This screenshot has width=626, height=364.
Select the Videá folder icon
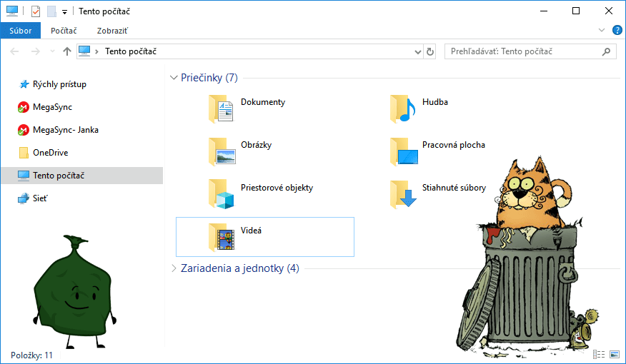222,237
